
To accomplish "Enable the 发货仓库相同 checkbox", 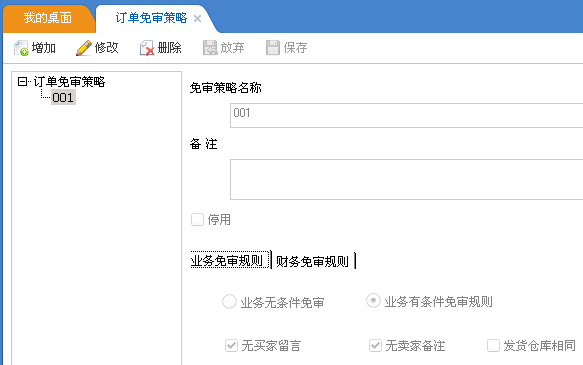I will point(493,345).
